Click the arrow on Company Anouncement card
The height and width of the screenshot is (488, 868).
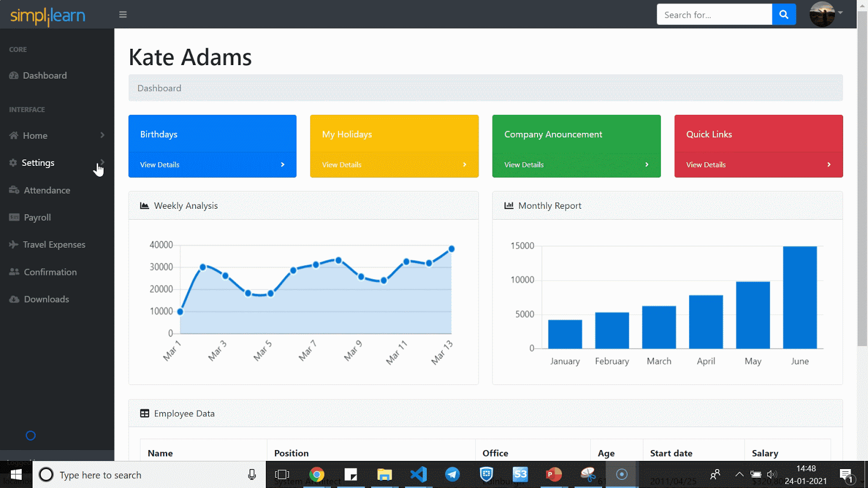647,165
